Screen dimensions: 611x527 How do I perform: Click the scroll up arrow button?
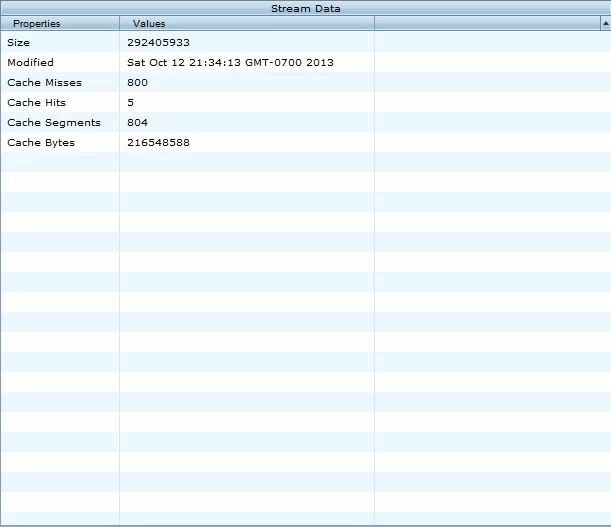(606, 24)
